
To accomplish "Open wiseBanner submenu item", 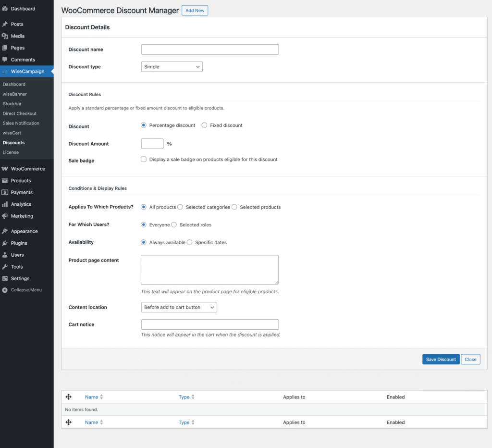I will pyautogui.click(x=15, y=94).
